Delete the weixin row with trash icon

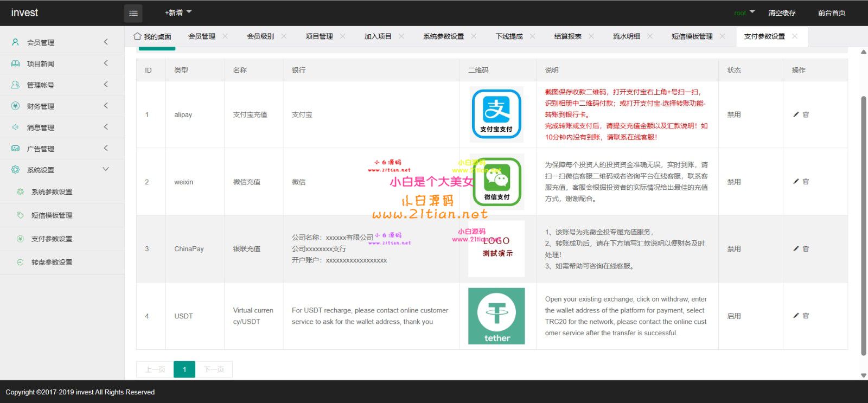tap(806, 182)
